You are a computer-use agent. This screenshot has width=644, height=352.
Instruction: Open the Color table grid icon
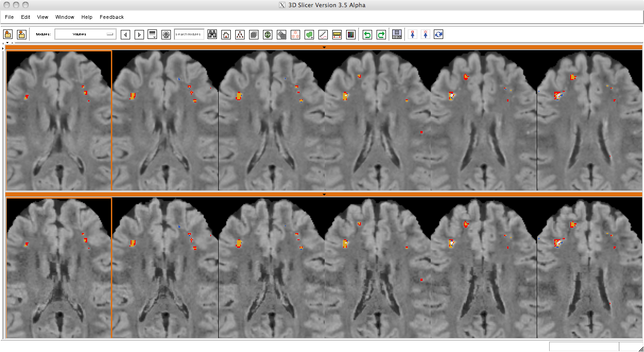pyautogui.click(x=351, y=34)
